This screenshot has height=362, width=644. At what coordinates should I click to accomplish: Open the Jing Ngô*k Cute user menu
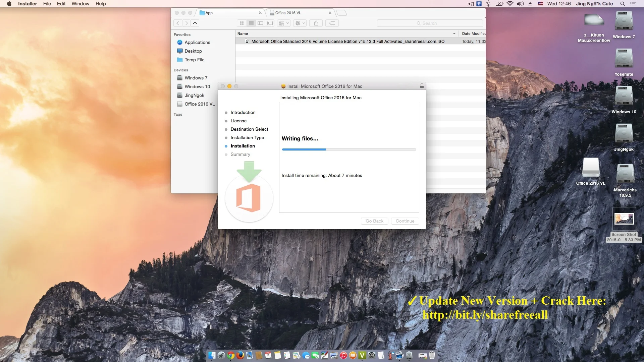594,4
